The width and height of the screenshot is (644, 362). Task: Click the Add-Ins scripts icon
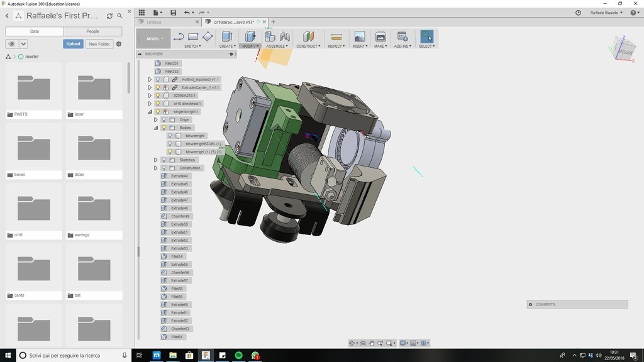[402, 36]
